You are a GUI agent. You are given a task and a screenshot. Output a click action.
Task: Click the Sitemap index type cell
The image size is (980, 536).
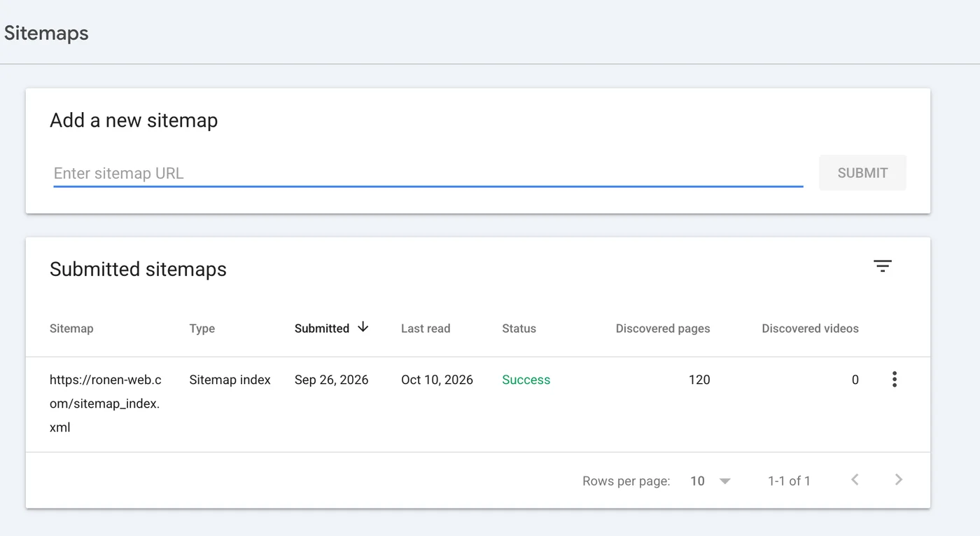pos(230,380)
